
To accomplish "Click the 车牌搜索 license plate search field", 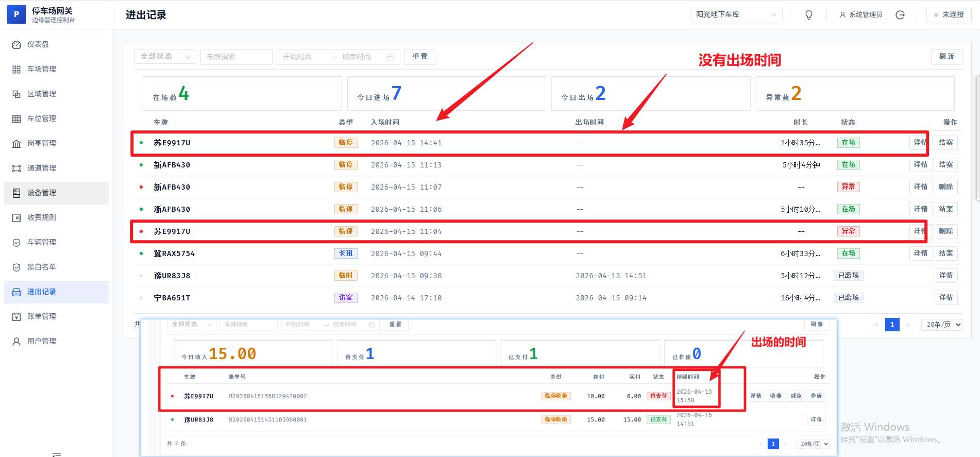I will [236, 57].
